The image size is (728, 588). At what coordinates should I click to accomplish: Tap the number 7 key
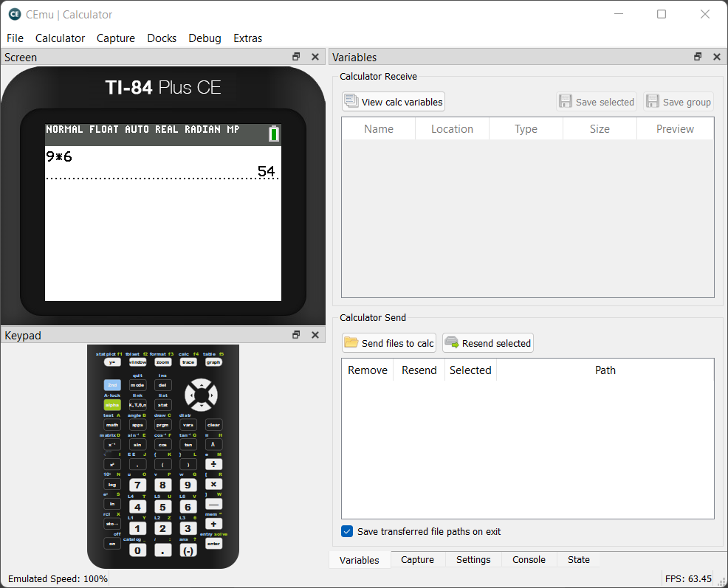(137, 485)
